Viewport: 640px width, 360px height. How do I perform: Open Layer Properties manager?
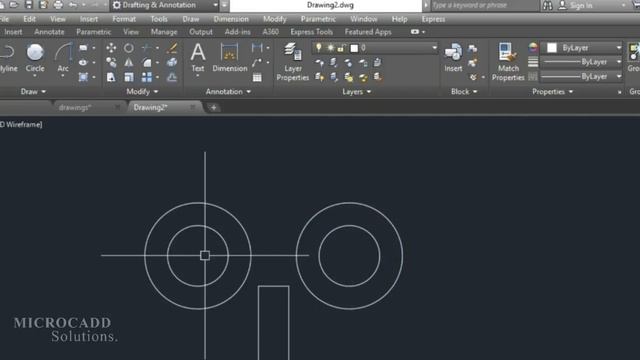[x=293, y=62]
